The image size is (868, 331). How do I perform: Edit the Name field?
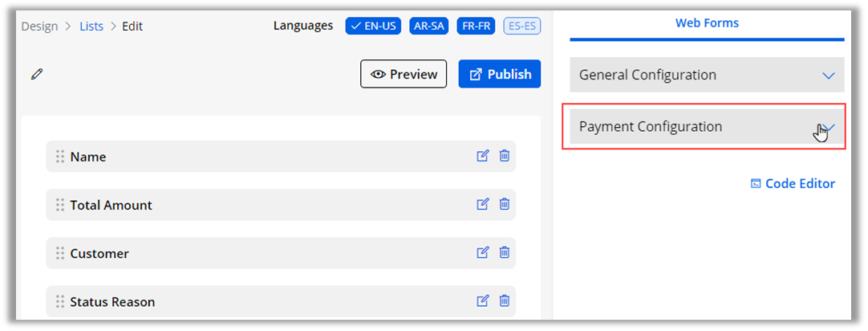[x=483, y=156]
